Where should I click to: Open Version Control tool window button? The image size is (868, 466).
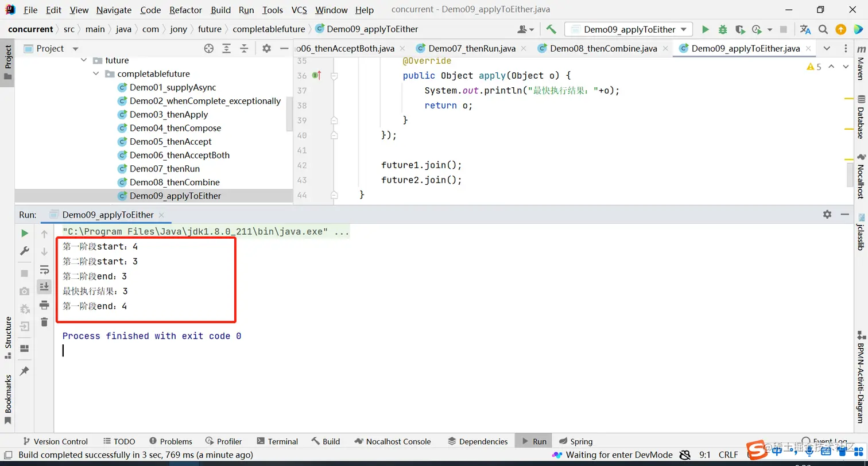pos(55,441)
